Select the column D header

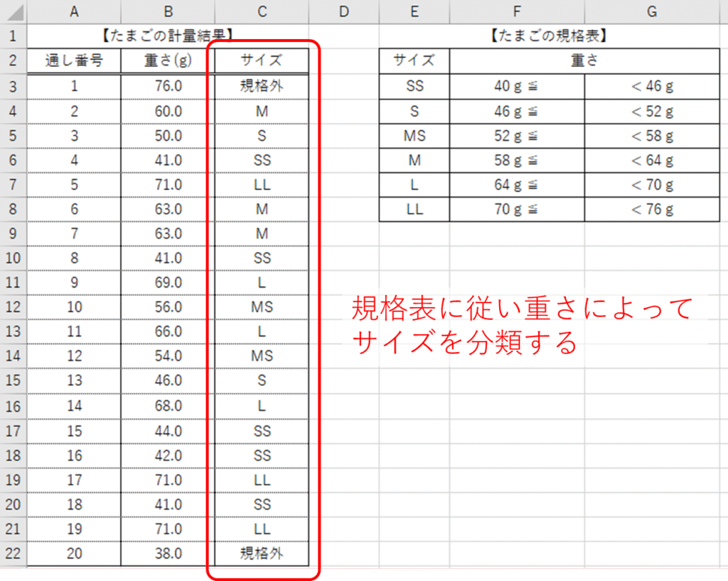pos(344,11)
